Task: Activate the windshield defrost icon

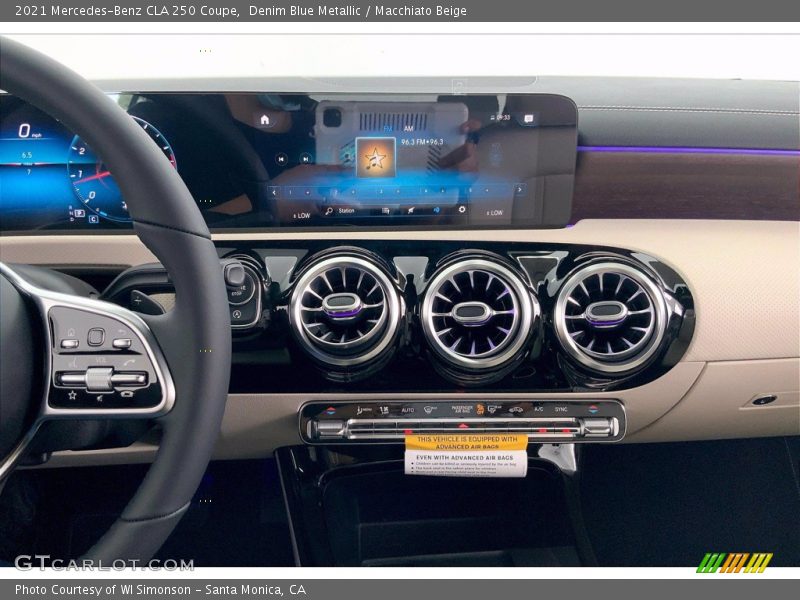Action: (x=428, y=408)
